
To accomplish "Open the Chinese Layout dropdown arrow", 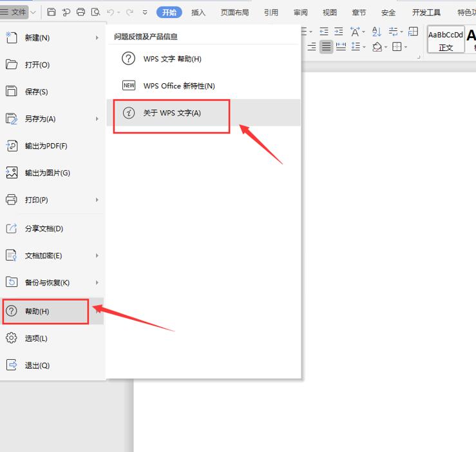I will click(363, 32).
